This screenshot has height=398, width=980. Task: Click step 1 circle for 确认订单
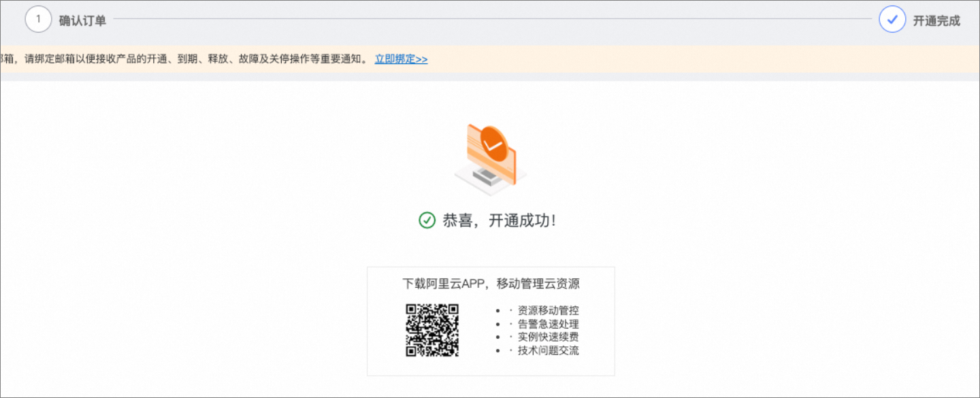[38, 19]
